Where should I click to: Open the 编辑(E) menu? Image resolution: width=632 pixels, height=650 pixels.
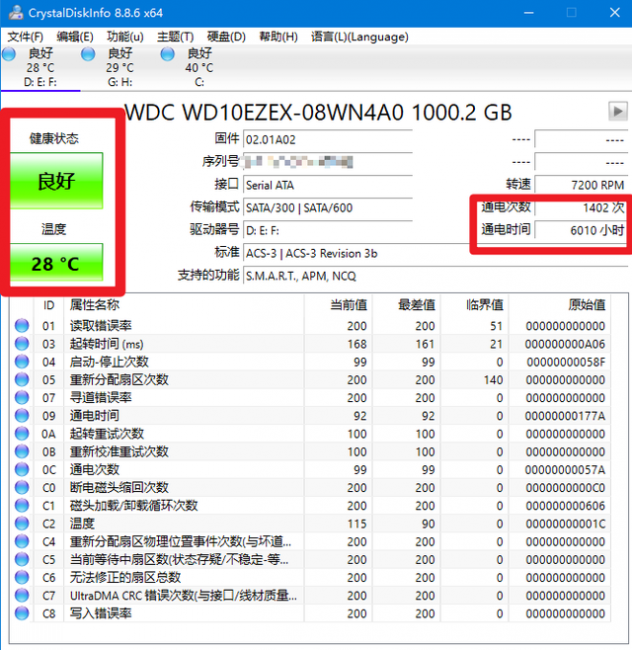pyautogui.click(x=75, y=37)
